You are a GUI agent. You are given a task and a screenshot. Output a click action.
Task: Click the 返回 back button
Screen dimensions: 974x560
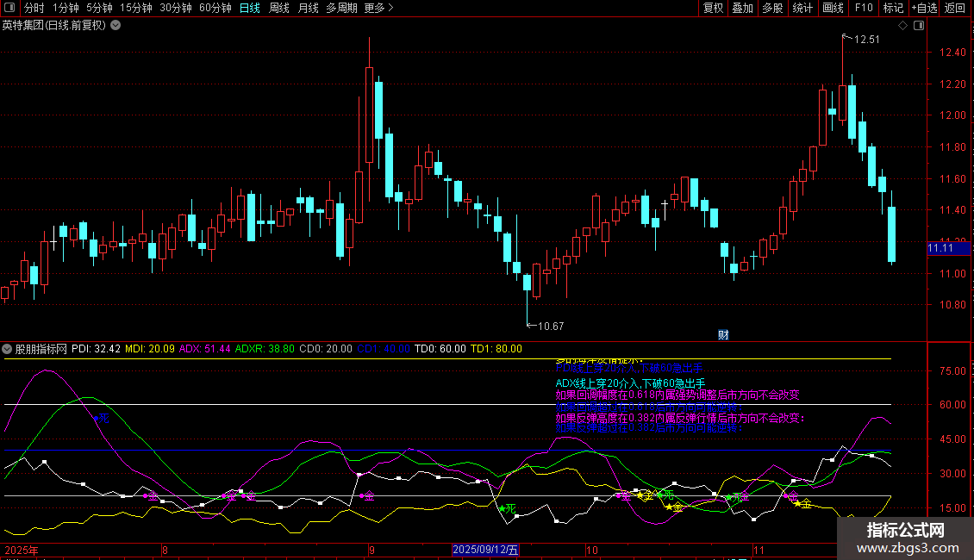(x=955, y=8)
